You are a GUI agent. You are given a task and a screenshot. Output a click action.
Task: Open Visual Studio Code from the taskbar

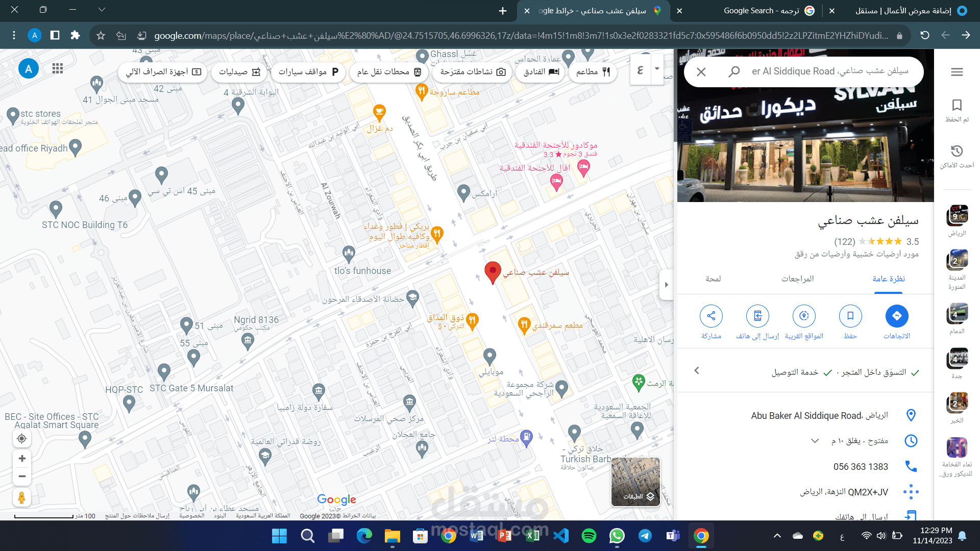point(561,536)
